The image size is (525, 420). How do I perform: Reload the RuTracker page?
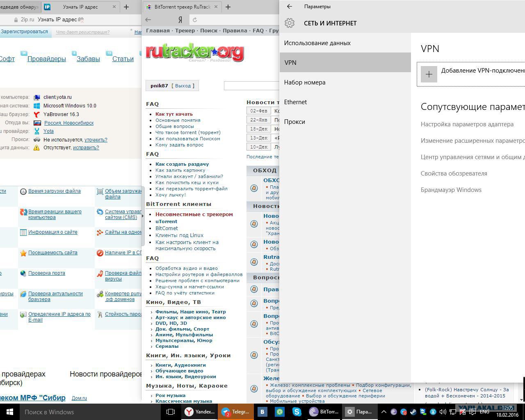(x=195, y=19)
